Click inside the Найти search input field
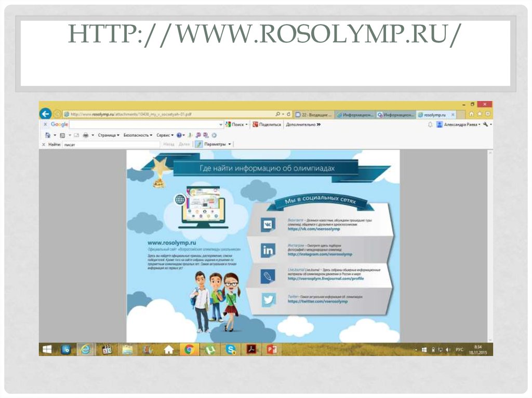 coord(111,144)
